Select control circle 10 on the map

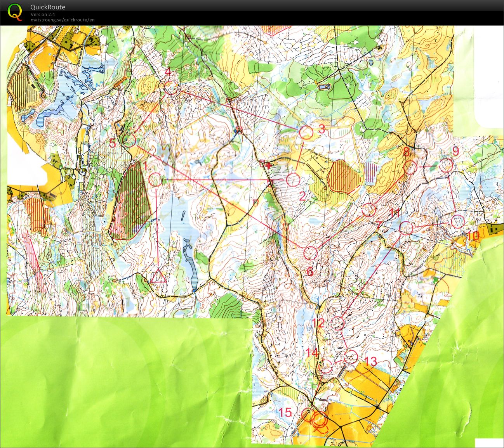[458, 221]
